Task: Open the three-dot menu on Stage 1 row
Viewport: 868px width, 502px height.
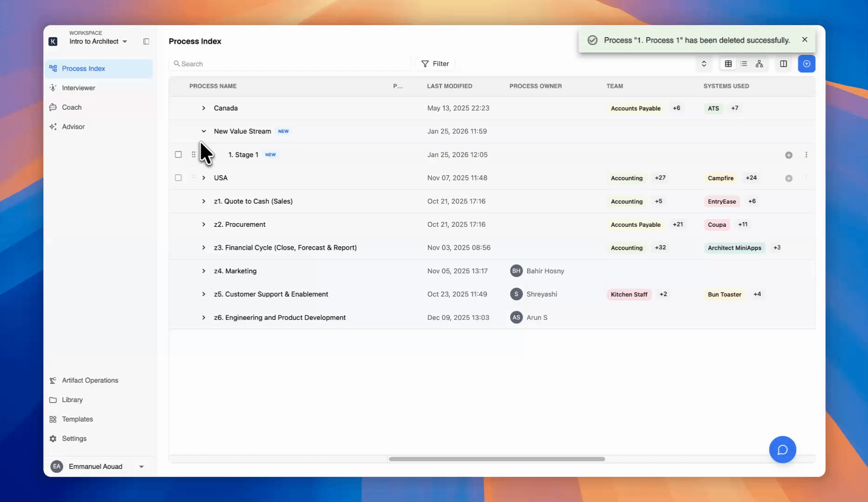Action: tap(806, 155)
